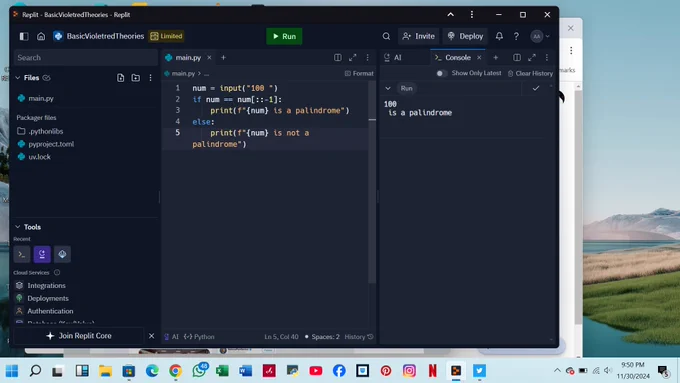Screen dimensions: 680x383
Task: Collapse the Run output chevron
Action: 388,88
